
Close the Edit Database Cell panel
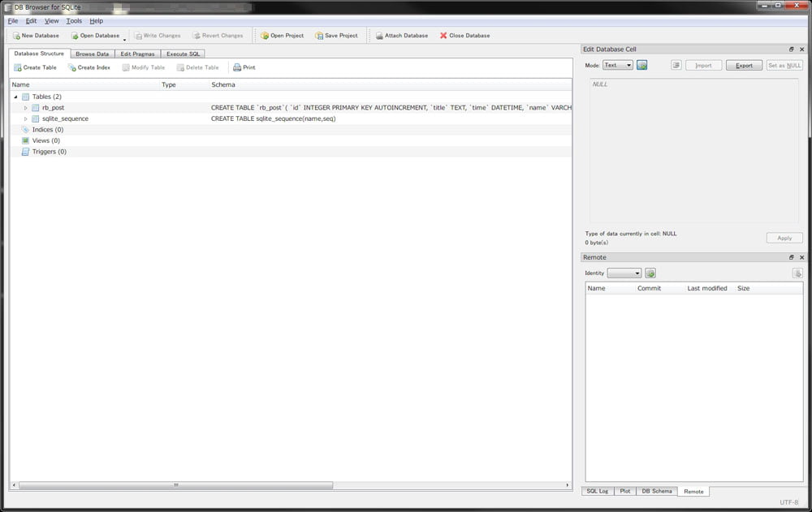(801, 49)
